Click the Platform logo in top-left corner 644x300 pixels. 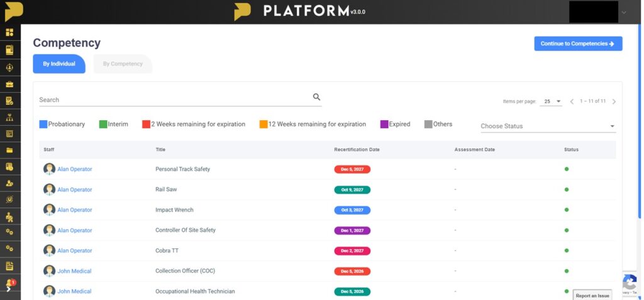(x=13, y=11)
